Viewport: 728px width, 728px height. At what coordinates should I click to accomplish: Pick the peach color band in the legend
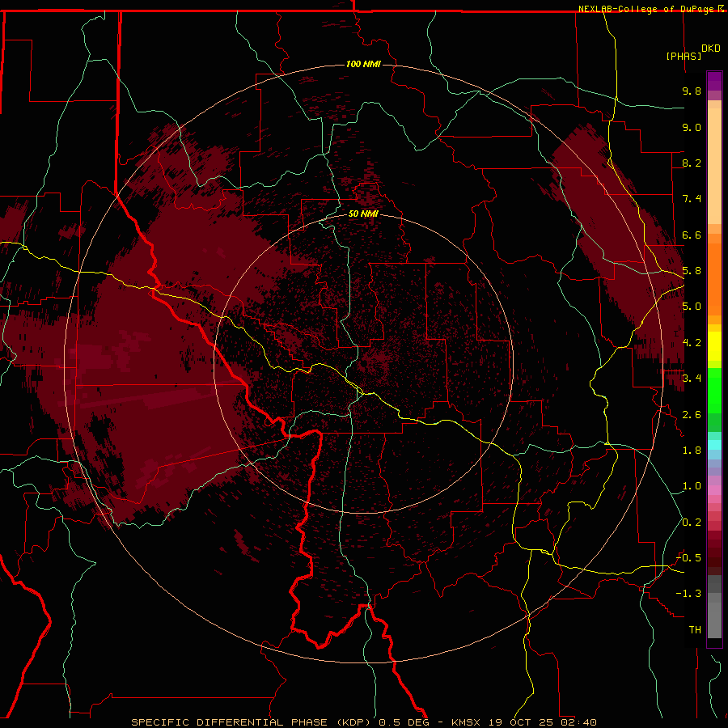coord(714,166)
